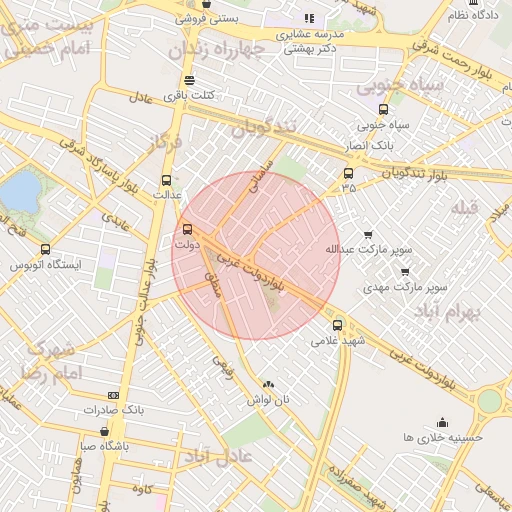The height and width of the screenshot is (512, 512).
Task: Select the مدرسه عشایری restaurant marker icon
Action: coord(309,18)
